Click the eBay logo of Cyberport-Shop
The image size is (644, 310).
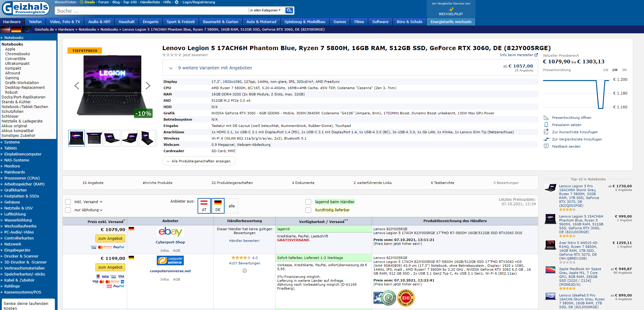[x=170, y=232]
